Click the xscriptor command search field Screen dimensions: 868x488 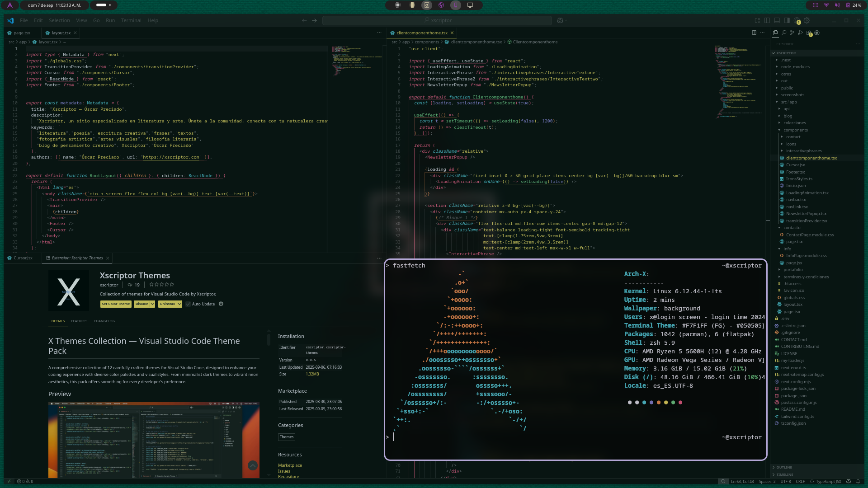coord(438,20)
